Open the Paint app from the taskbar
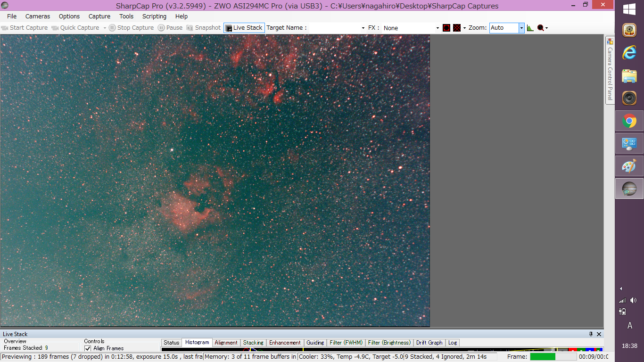This screenshot has width=644, height=362. (x=629, y=166)
